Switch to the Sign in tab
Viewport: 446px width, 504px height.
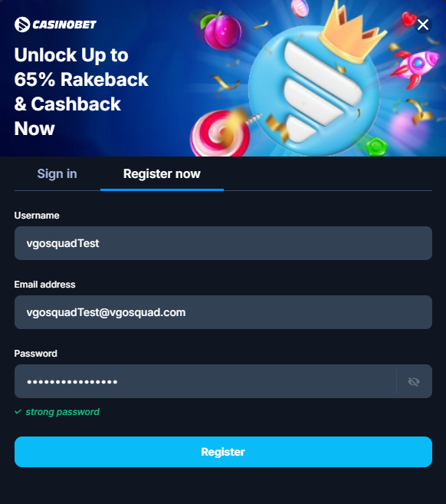pyautogui.click(x=57, y=174)
